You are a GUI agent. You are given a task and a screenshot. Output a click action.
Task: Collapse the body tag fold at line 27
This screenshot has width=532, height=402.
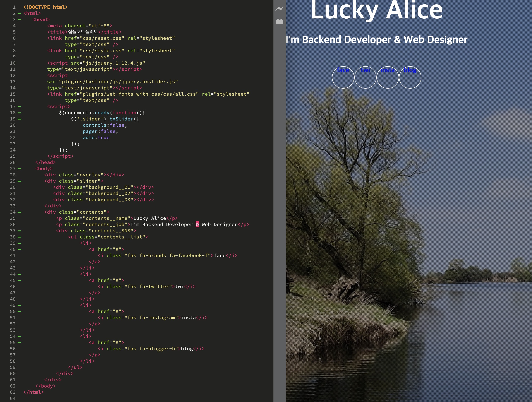click(19, 169)
